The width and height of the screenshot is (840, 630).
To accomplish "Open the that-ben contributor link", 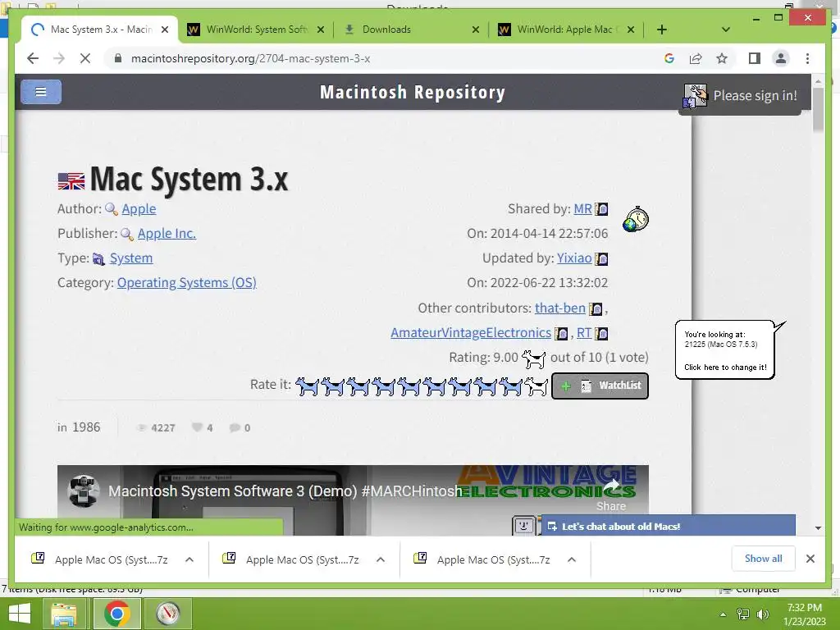I will (559, 308).
